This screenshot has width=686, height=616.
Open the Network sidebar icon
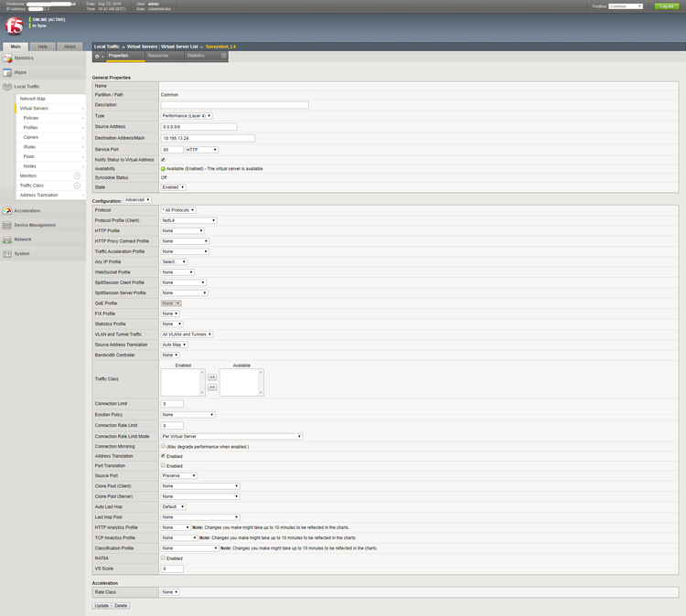(x=7, y=239)
